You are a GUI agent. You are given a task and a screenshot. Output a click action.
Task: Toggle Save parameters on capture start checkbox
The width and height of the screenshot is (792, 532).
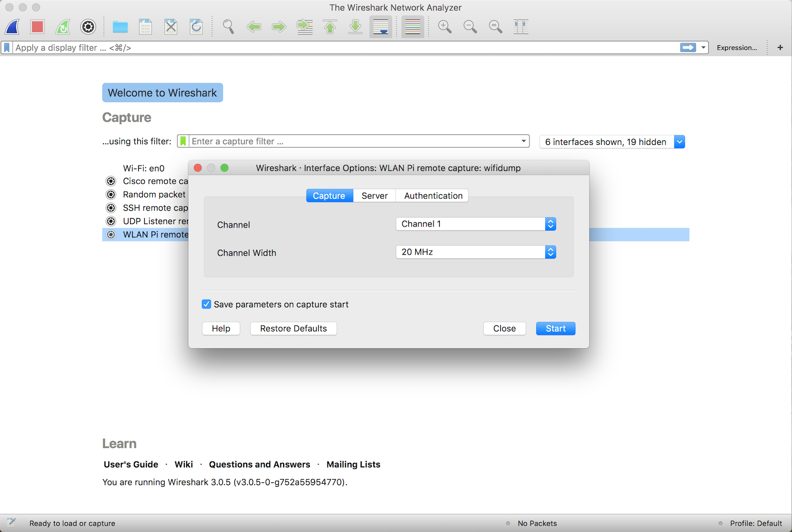click(x=206, y=304)
